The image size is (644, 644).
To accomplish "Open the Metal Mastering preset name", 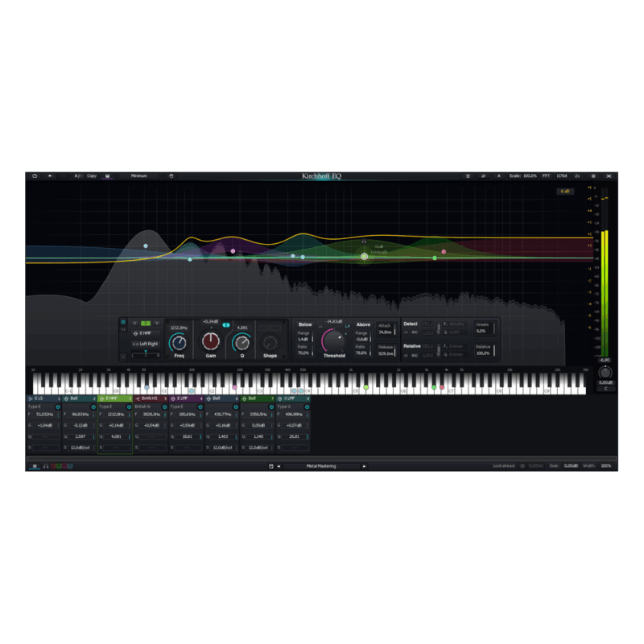I will click(321, 466).
